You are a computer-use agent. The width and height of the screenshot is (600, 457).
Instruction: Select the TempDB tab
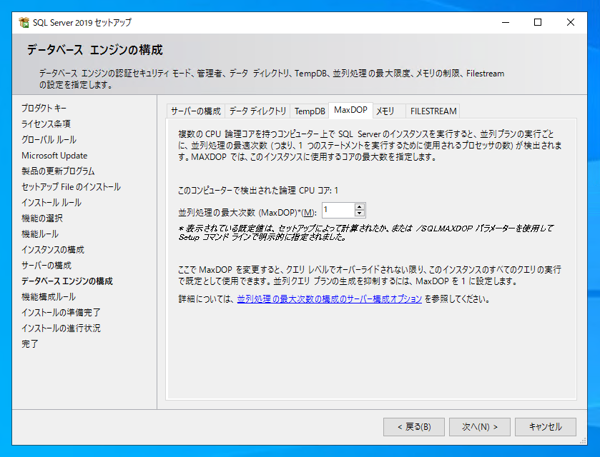[x=310, y=111]
